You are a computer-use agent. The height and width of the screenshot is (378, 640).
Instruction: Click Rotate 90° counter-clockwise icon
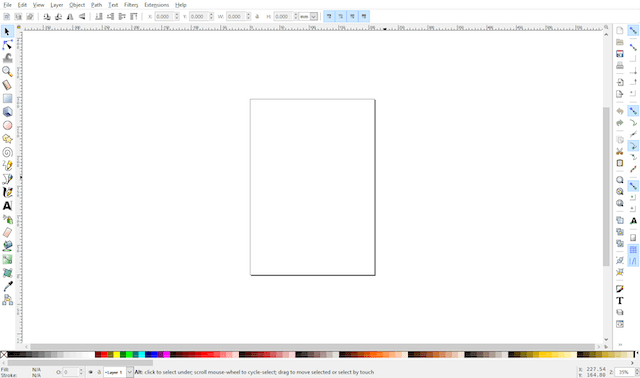pyautogui.click(x=47, y=17)
